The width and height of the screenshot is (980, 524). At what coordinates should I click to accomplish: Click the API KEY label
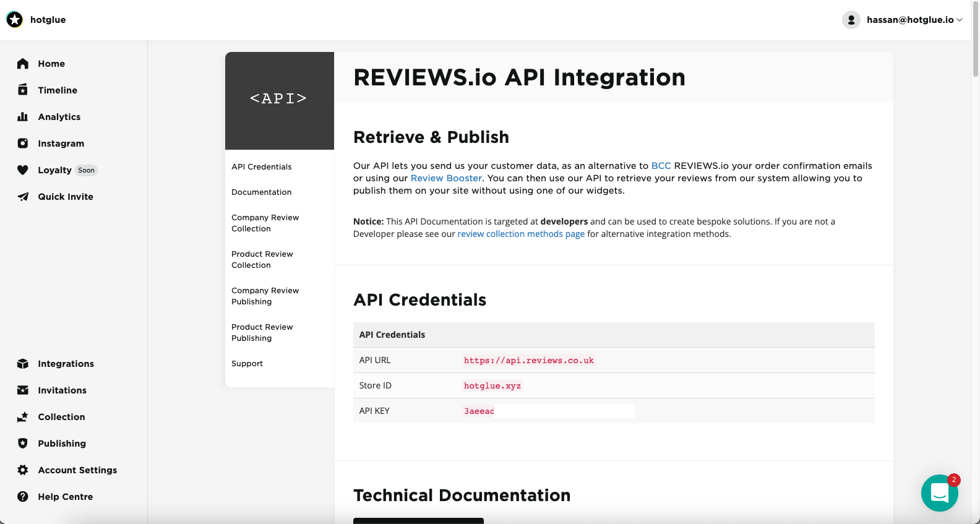pyautogui.click(x=374, y=411)
